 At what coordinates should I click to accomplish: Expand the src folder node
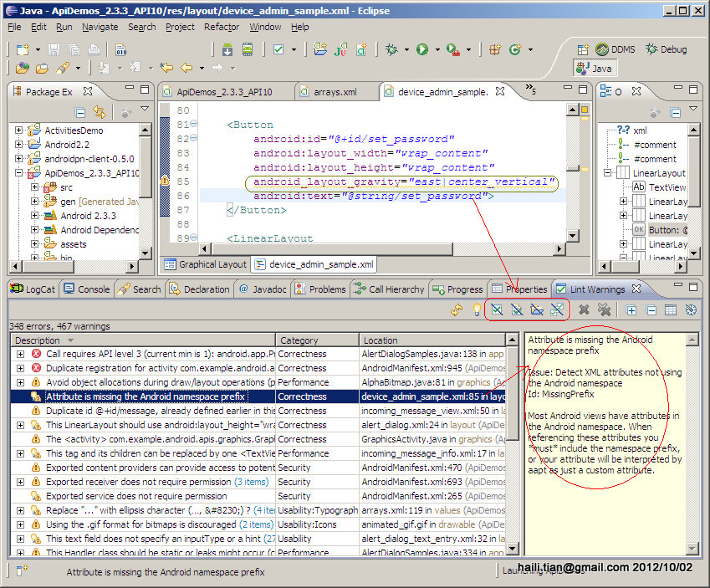click(x=34, y=187)
